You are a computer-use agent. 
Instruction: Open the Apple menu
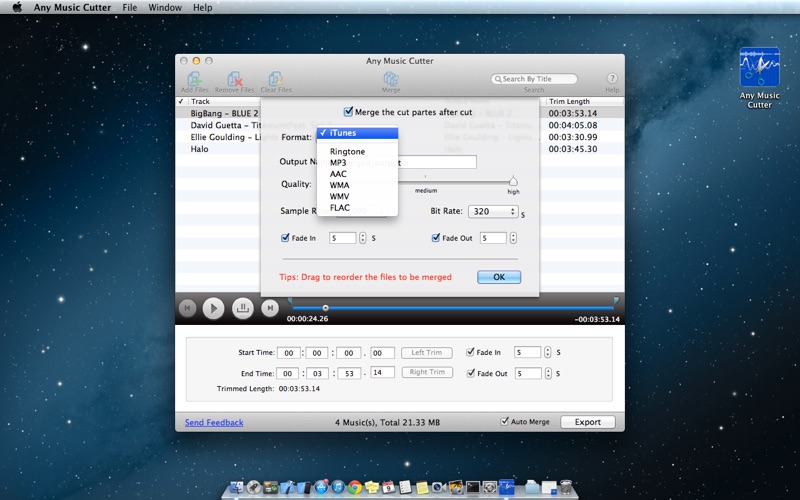click(x=17, y=7)
